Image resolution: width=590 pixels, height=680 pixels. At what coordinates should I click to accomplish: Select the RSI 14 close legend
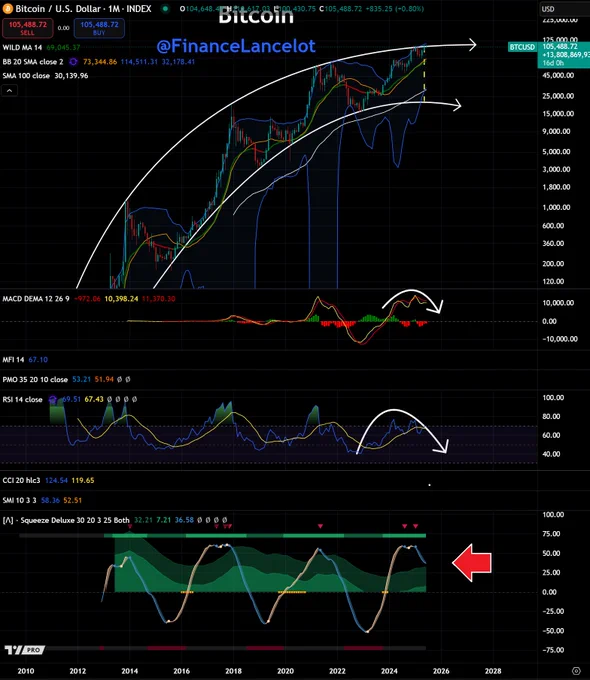point(23,399)
